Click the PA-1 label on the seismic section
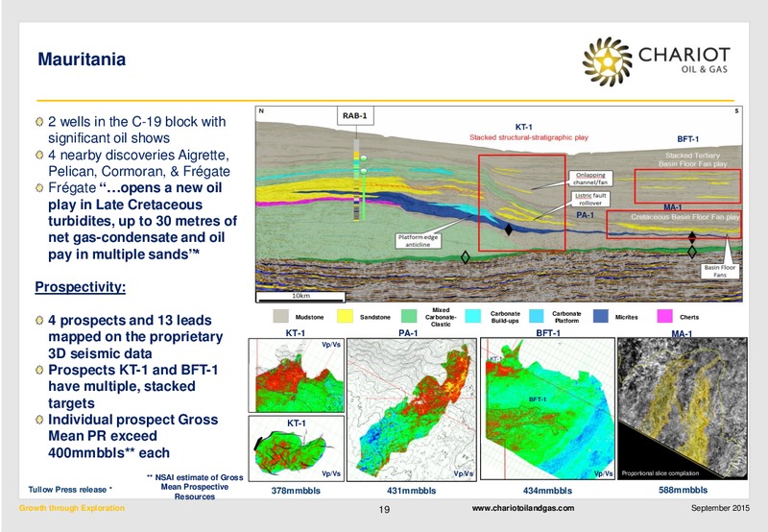This screenshot has height=532, width=768. (585, 215)
